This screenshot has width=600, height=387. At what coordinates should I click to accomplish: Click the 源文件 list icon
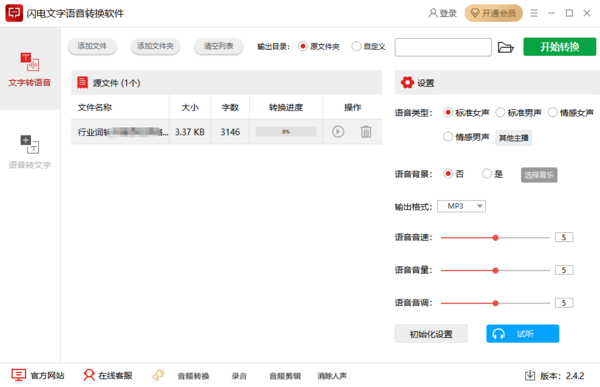click(x=82, y=82)
